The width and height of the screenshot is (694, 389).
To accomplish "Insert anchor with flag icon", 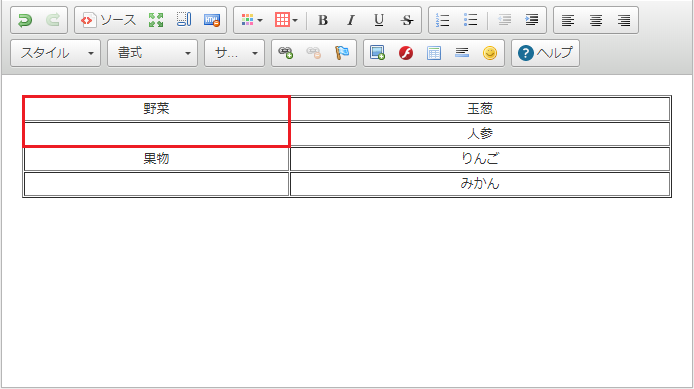I will (342, 53).
